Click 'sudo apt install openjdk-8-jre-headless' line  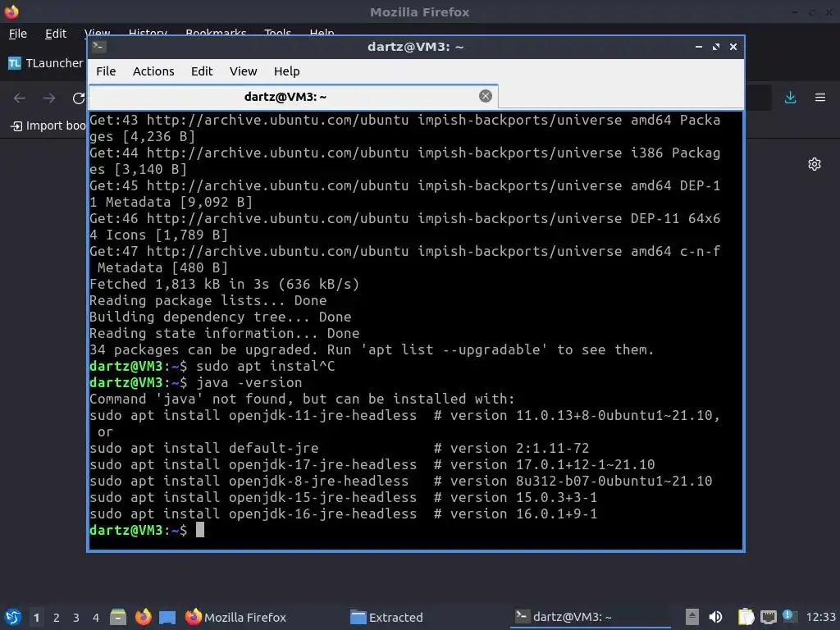(x=249, y=481)
